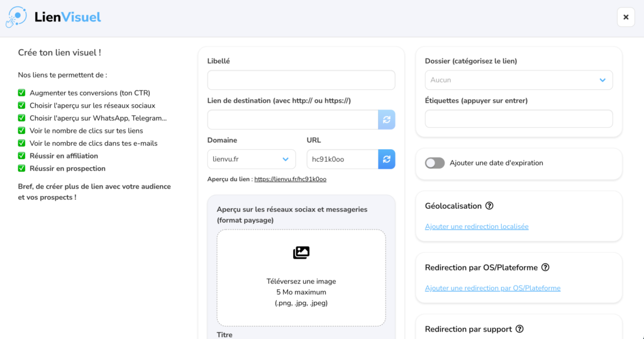The image size is (644, 339).
Task: Open Redirection par OS/Plateforme help icon
Action: [545, 267]
